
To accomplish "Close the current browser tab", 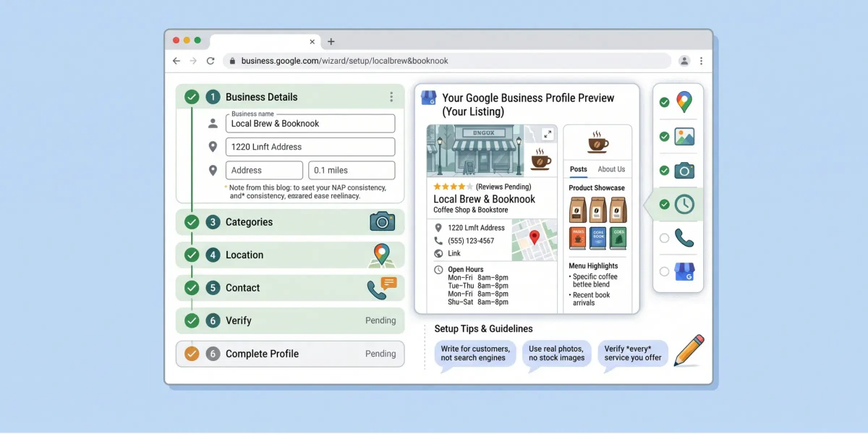I will (x=312, y=41).
